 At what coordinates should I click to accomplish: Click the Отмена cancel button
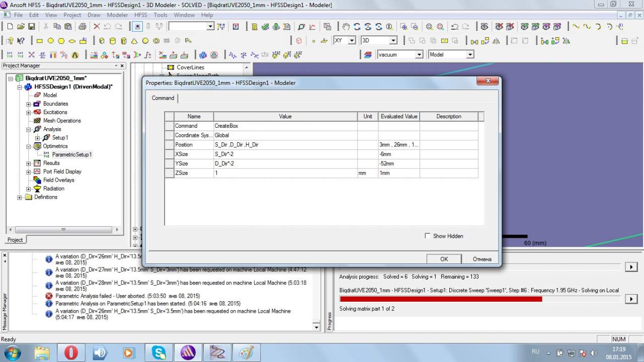[x=481, y=259]
